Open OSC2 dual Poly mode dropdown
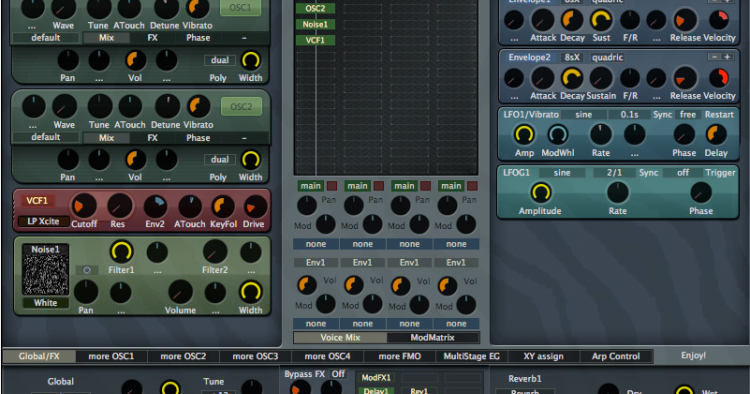The width and height of the screenshot is (750, 394). (x=220, y=159)
